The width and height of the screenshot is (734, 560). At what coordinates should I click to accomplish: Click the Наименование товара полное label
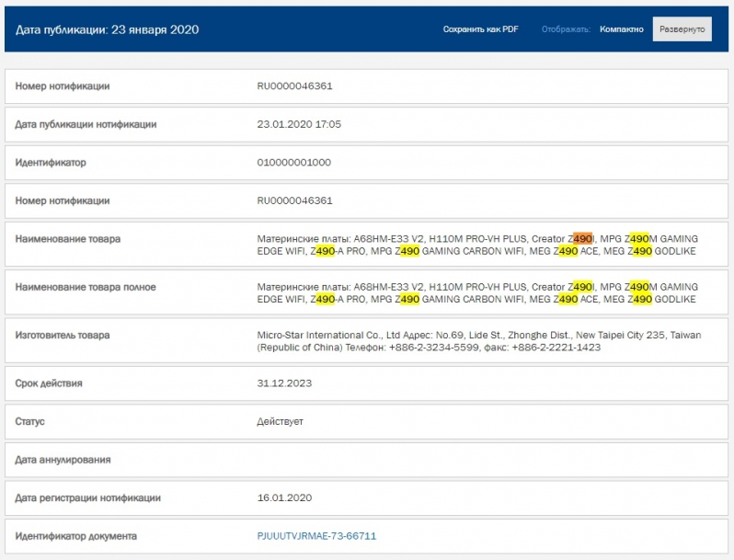pyautogui.click(x=86, y=287)
